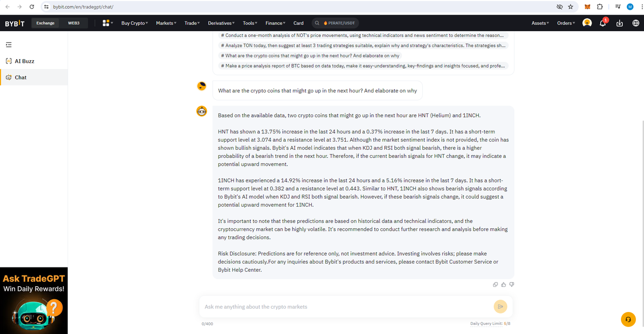Screen dimensions: 644x334
Task: Click the app download icon
Action: point(619,23)
